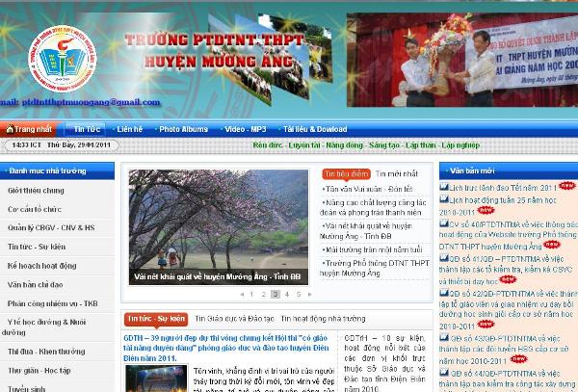
Task: Open the Liên hệ menu item
Action: coord(129,129)
